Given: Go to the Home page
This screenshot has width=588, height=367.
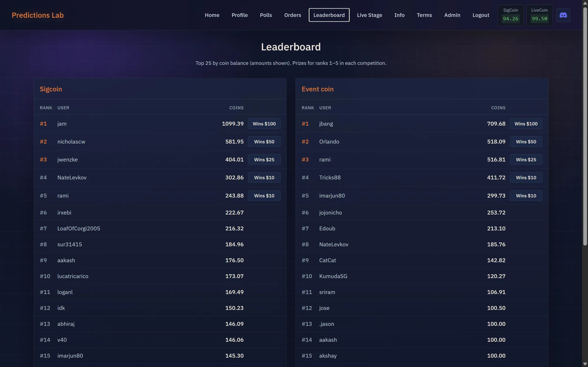Looking at the screenshot, I should [212, 15].
